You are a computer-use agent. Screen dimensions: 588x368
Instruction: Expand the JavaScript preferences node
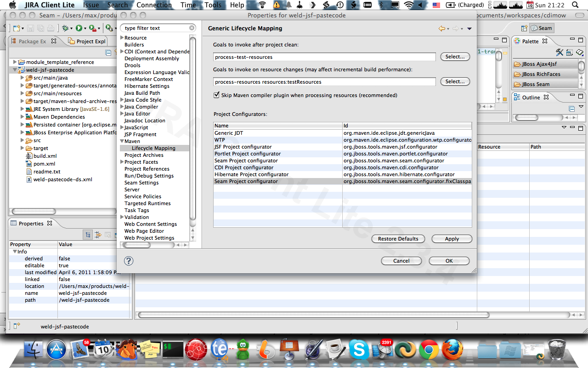point(122,127)
